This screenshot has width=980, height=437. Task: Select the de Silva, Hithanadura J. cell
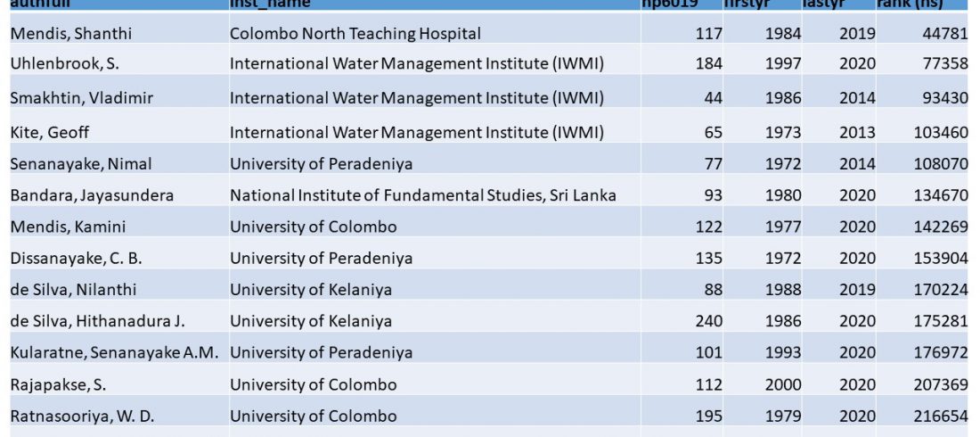click(97, 321)
